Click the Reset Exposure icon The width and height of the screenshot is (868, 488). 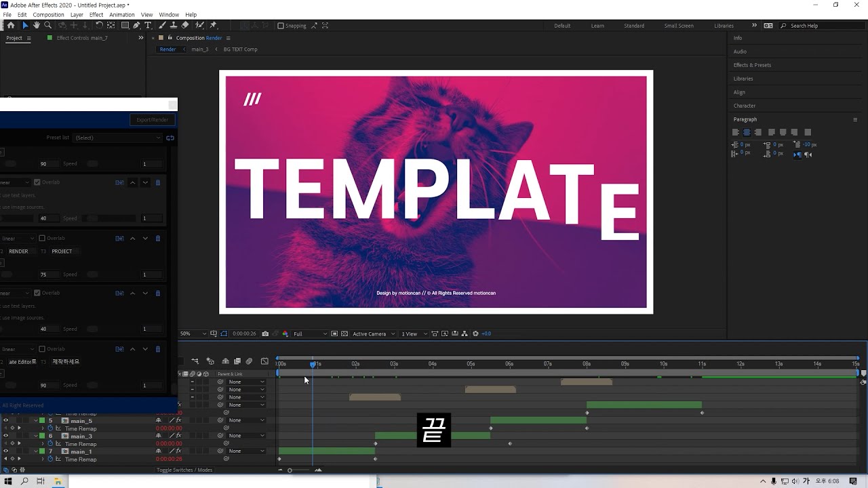tap(475, 333)
